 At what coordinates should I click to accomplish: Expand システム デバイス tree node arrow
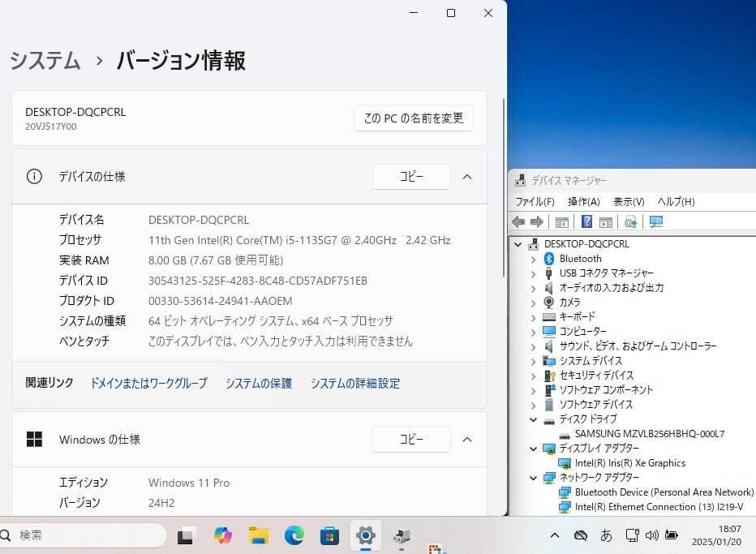pos(533,362)
